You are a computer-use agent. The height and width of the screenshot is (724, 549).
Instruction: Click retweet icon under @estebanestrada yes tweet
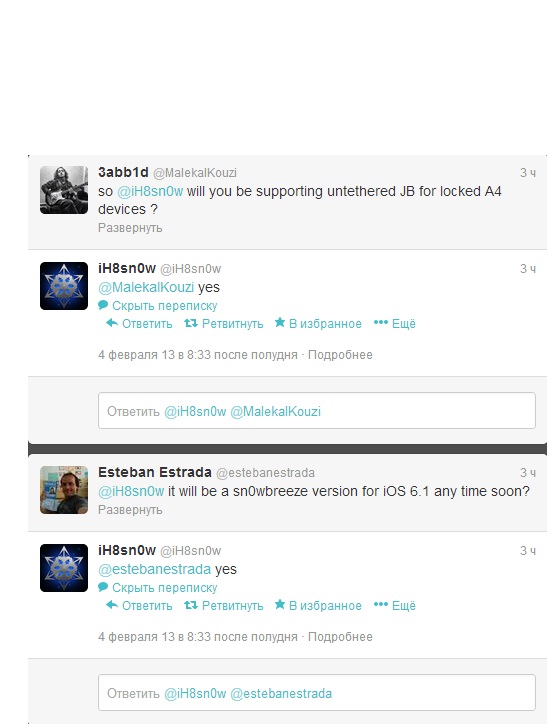tap(191, 605)
